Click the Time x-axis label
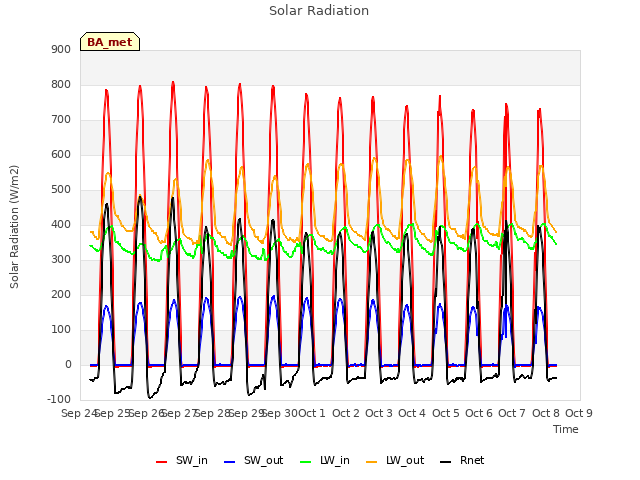 point(566,429)
